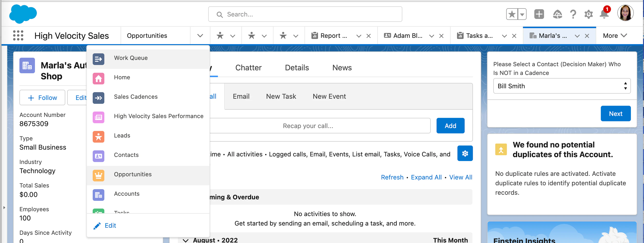The height and width of the screenshot is (243, 644).
Task: Click the Recap your call field
Action: coord(320,126)
